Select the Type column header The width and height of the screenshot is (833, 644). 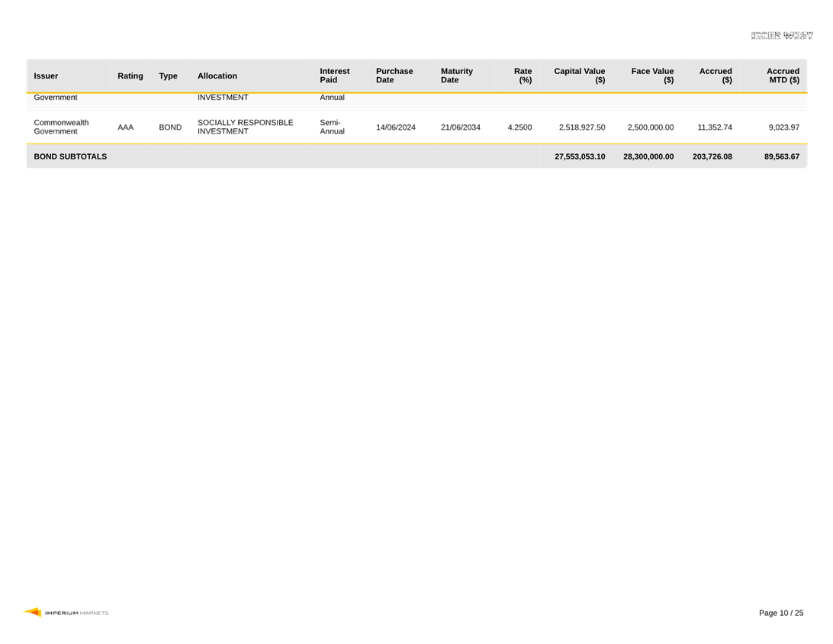(168, 76)
